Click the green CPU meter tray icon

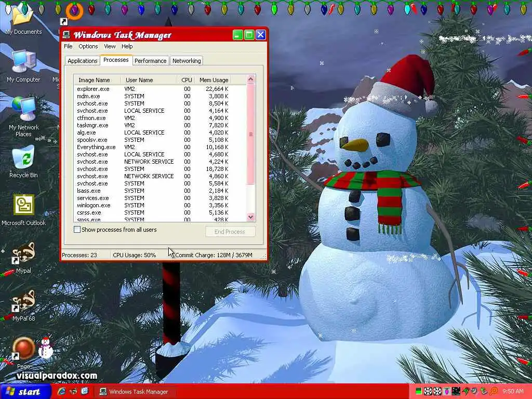tap(419, 391)
